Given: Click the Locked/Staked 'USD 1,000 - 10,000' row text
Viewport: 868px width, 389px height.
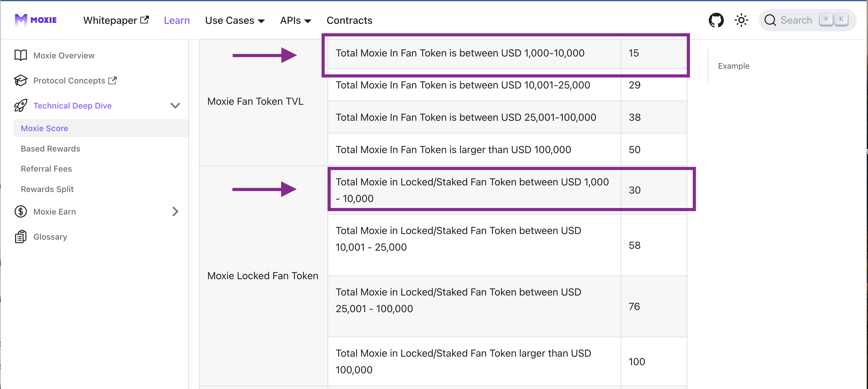Looking at the screenshot, I should pyautogui.click(x=472, y=190).
